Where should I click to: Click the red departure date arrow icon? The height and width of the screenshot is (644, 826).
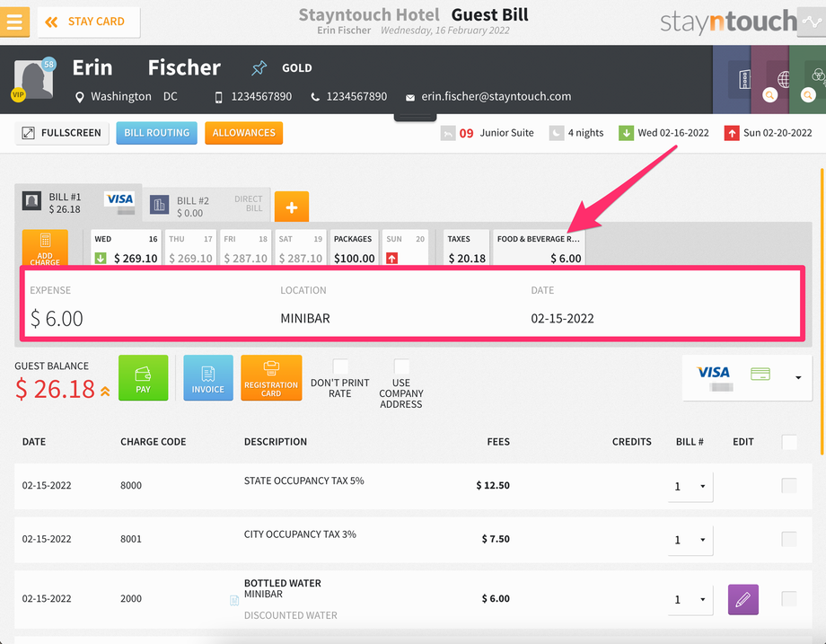731,133
